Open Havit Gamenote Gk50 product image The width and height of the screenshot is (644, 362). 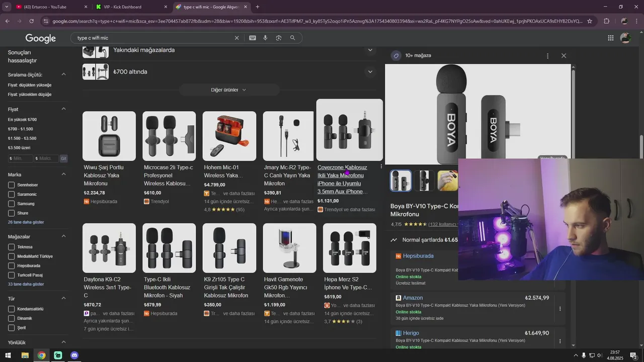tap(289, 248)
